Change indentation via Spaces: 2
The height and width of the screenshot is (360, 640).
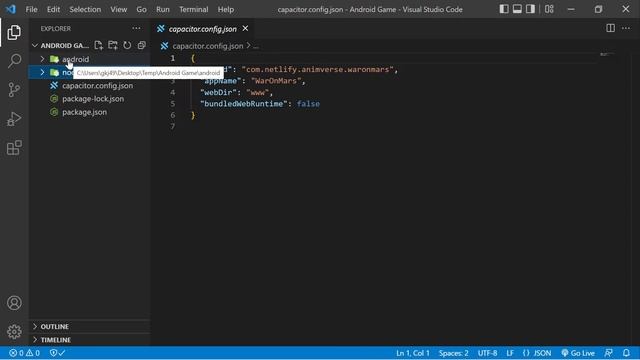pos(453,353)
